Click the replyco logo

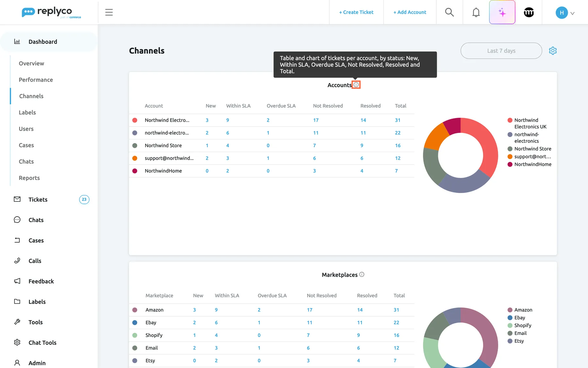tap(51, 12)
